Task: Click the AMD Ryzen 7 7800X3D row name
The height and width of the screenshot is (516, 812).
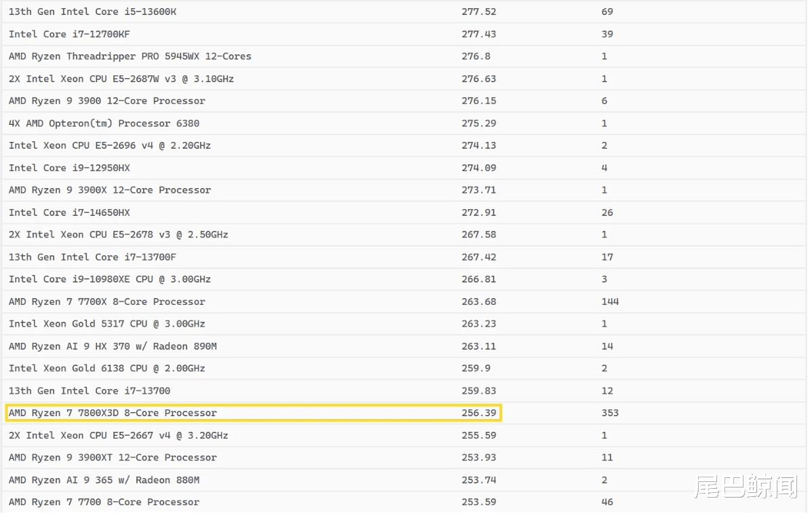Action: [113, 413]
